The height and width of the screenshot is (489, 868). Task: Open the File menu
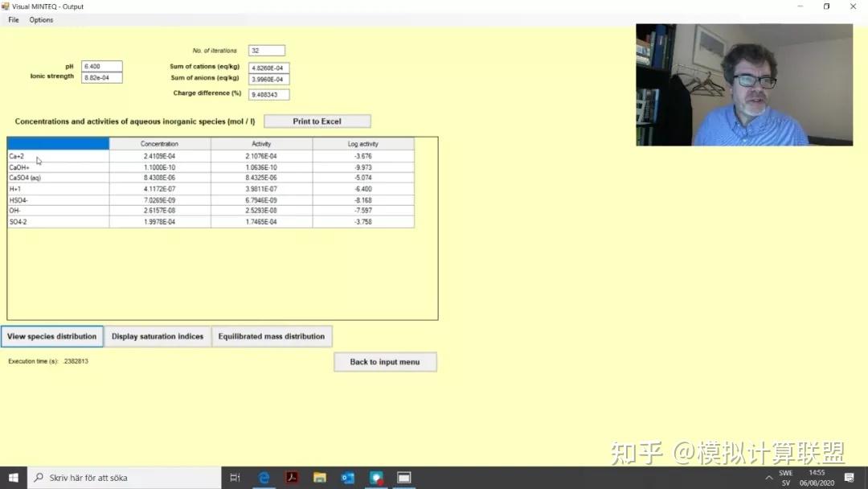(12, 19)
